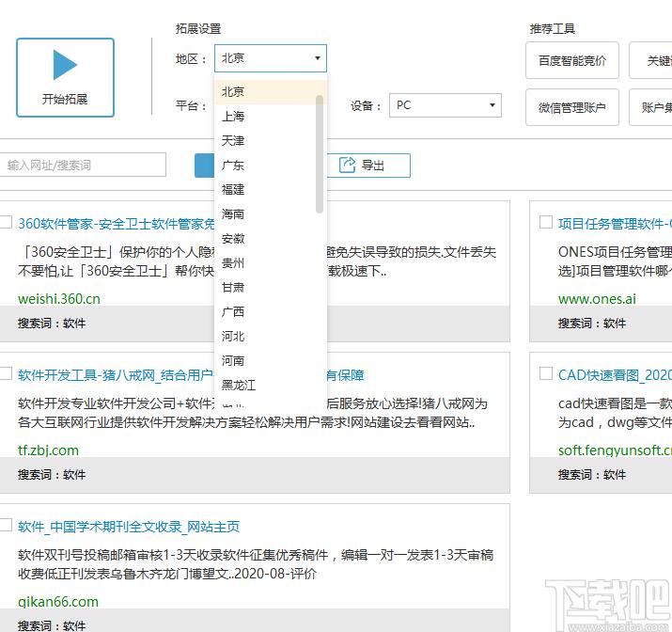This screenshot has height=632, width=672.
Task: Tick checkbox for CAD快速看图 result
Action: coord(545,373)
